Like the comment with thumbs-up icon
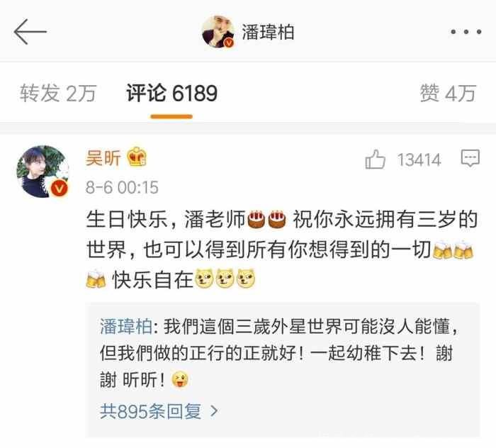The width and height of the screenshot is (496, 448). click(x=375, y=159)
